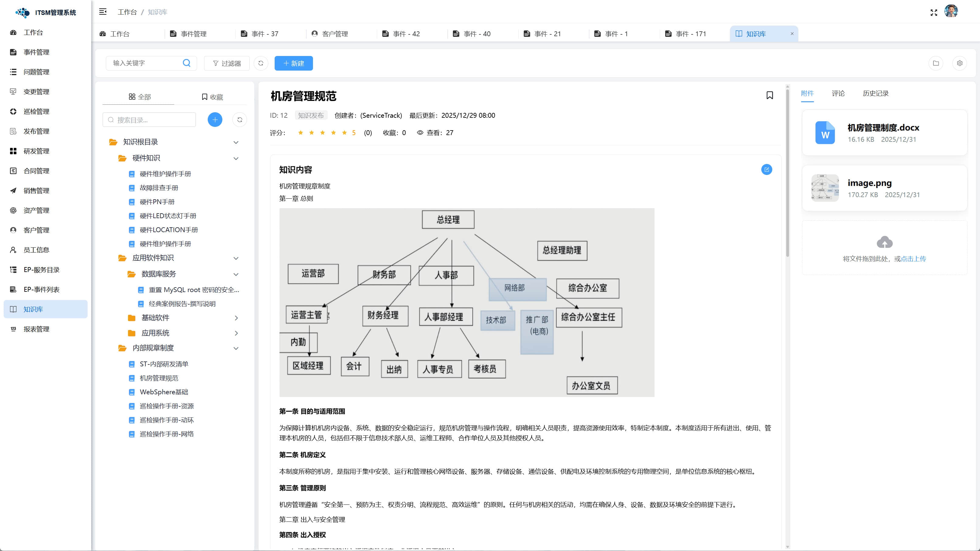Click the 新建 button
Viewport: 980px width, 551px height.
coord(293,63)
